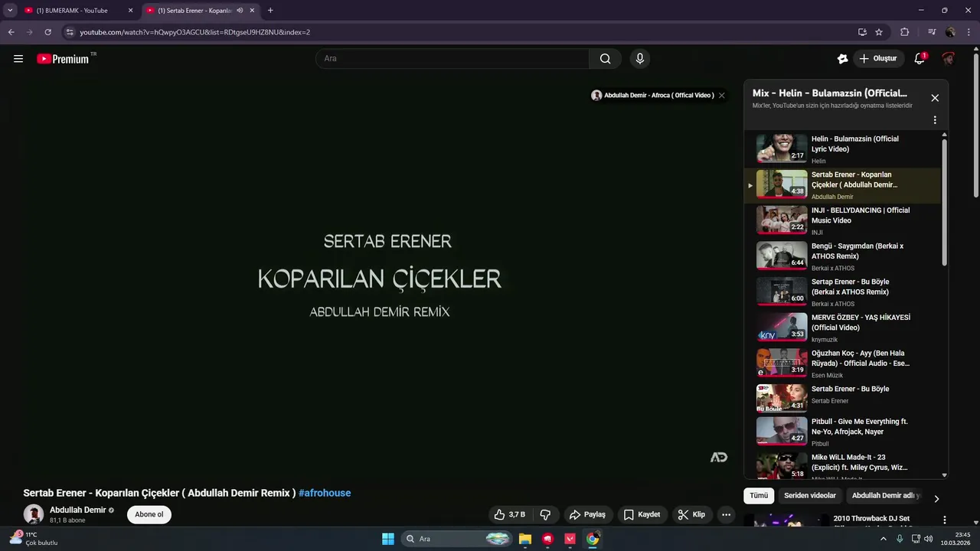980x551 pixels.
Task: Click the search magnifier button
Action: (605, 59)
